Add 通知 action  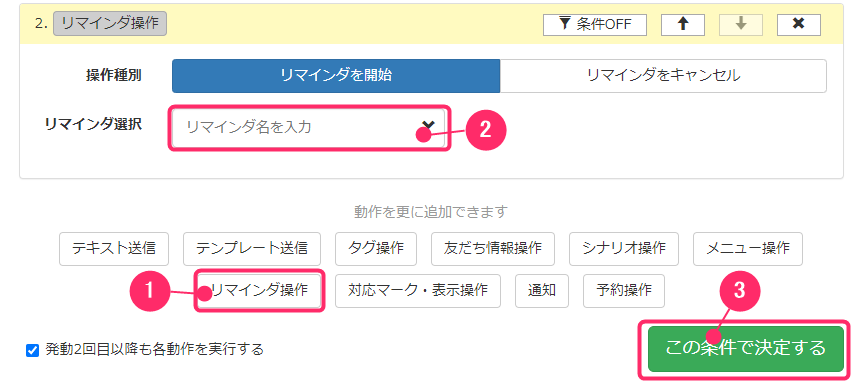[542, 291]
